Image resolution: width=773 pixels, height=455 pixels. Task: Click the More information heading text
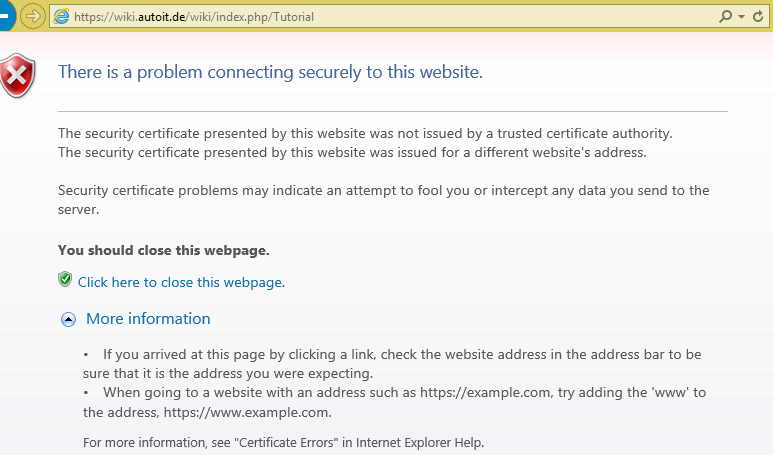pyautogui.click(x=148, y=319)
